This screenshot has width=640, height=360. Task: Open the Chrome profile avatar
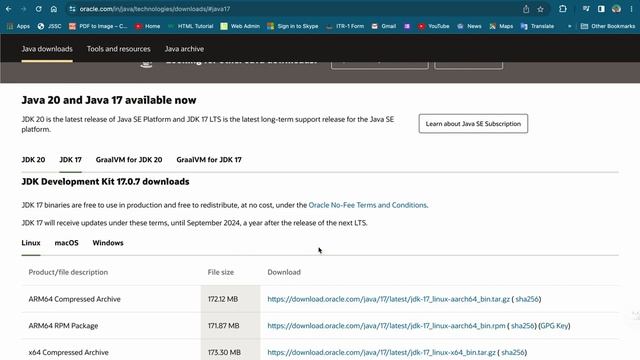click(616, 9)
